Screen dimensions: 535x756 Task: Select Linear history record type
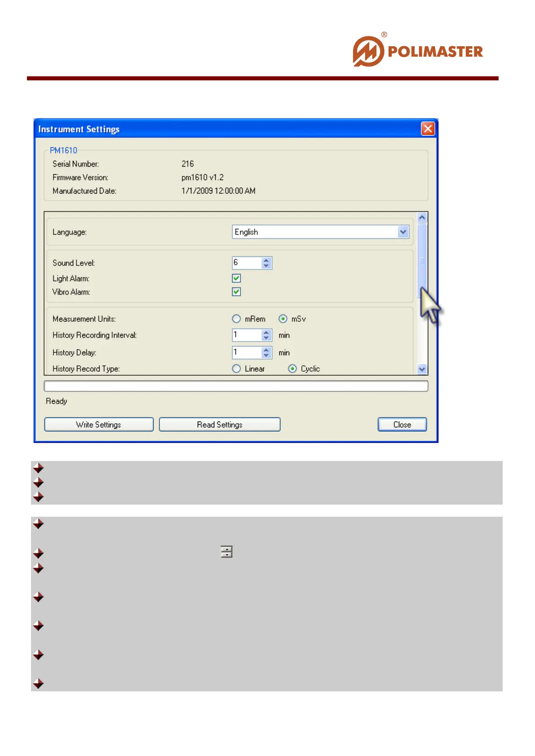coord(236,369)
